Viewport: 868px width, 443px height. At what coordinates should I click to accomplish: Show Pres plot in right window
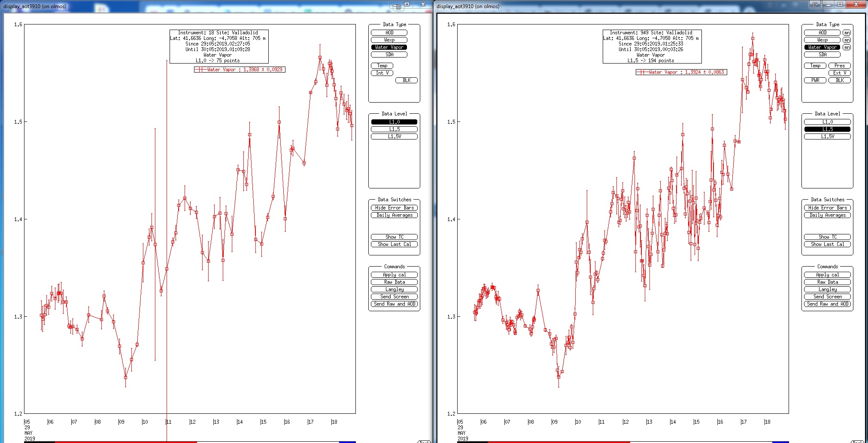[840, 66]
